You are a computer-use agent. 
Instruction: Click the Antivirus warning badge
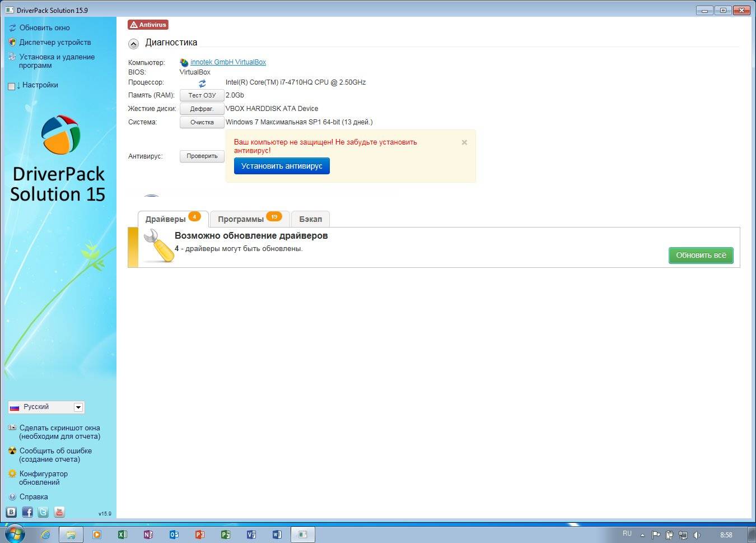click(148, 25)
